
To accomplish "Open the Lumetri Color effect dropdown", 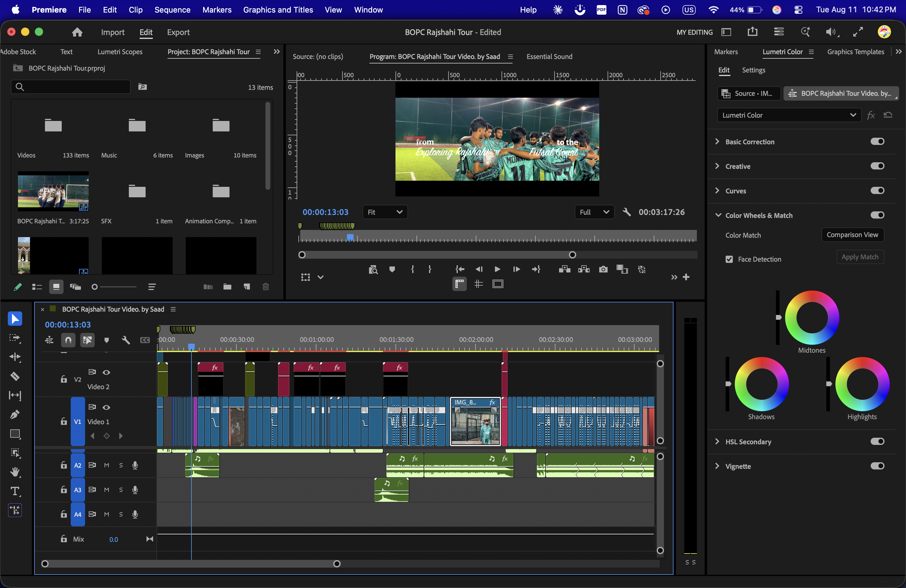I will [789, 115].
